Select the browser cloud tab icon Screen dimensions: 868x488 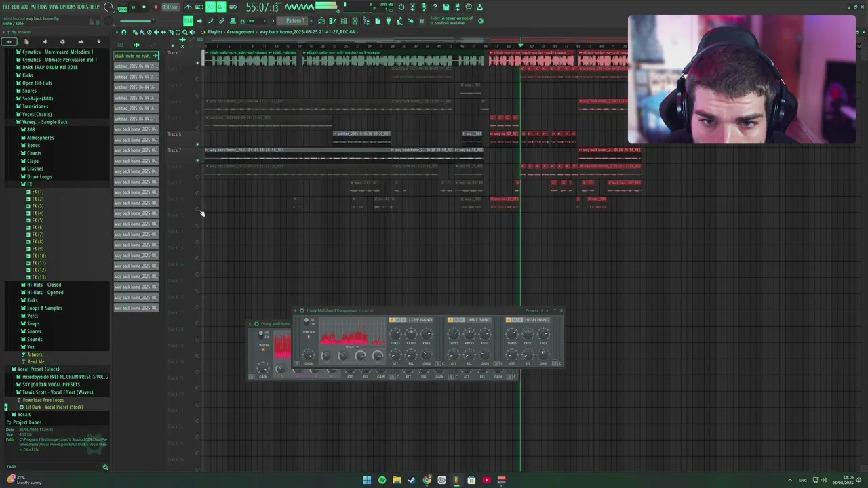(81, 42)
